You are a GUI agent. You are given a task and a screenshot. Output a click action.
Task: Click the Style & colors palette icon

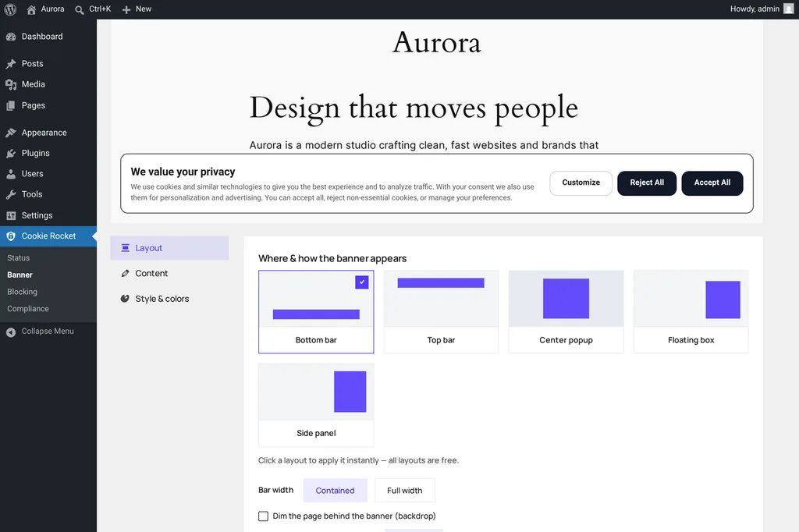pos(125,299)
